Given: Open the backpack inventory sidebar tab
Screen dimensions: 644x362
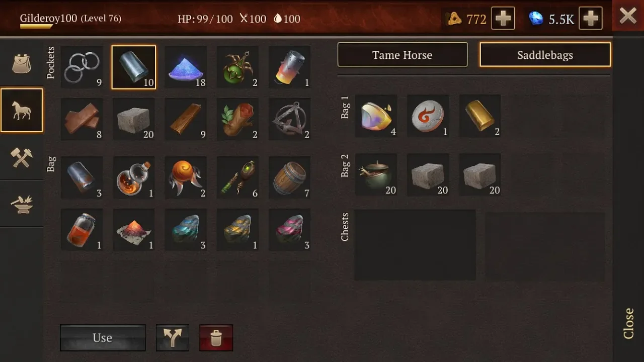Looking at the screenshot, I should [22, 64].
